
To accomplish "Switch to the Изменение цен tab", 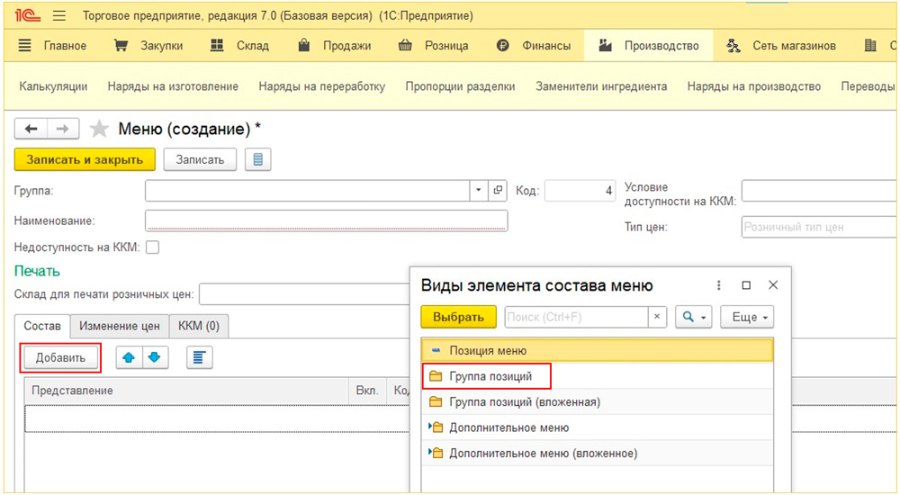I will click(x=119, y=326).
